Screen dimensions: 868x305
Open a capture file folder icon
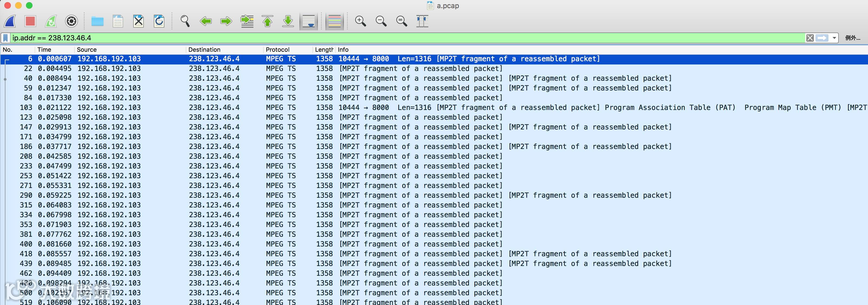pyautogui.click(x=97, y=21)
